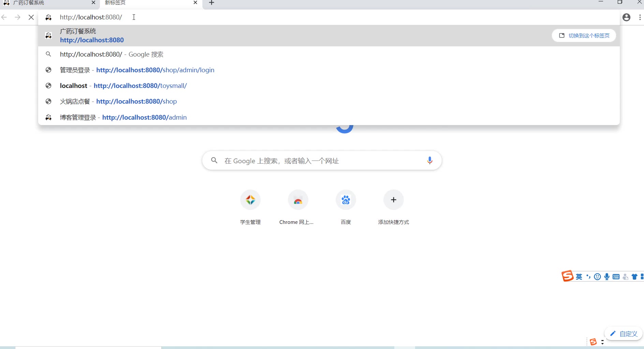Expand the taskbar IME options arrow
Screen dimensions: 644x349
click(602, 342)
